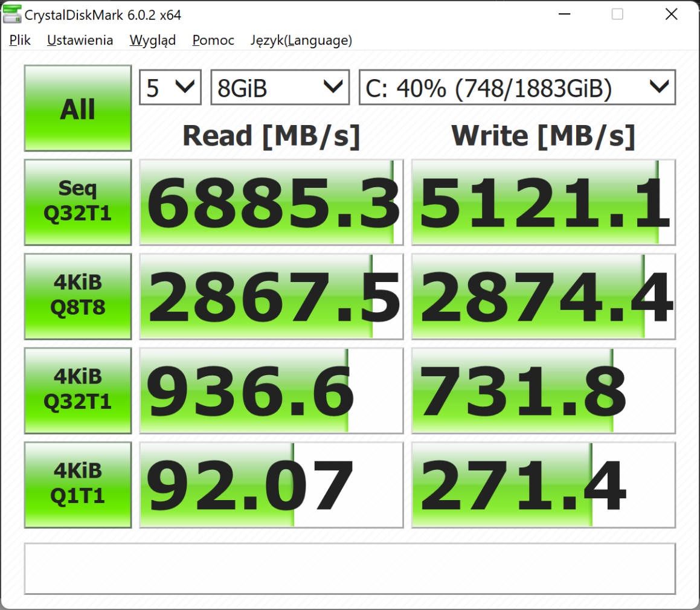The image size is (700, 610).
Task: Open the test count dropdown showing 5
Action: click(170, 88)
